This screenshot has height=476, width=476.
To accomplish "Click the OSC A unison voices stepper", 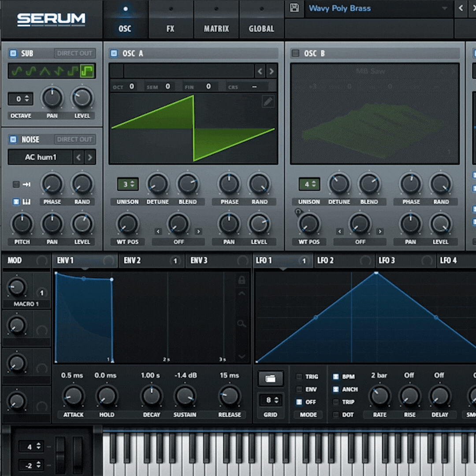I will (x=128, y=184).
